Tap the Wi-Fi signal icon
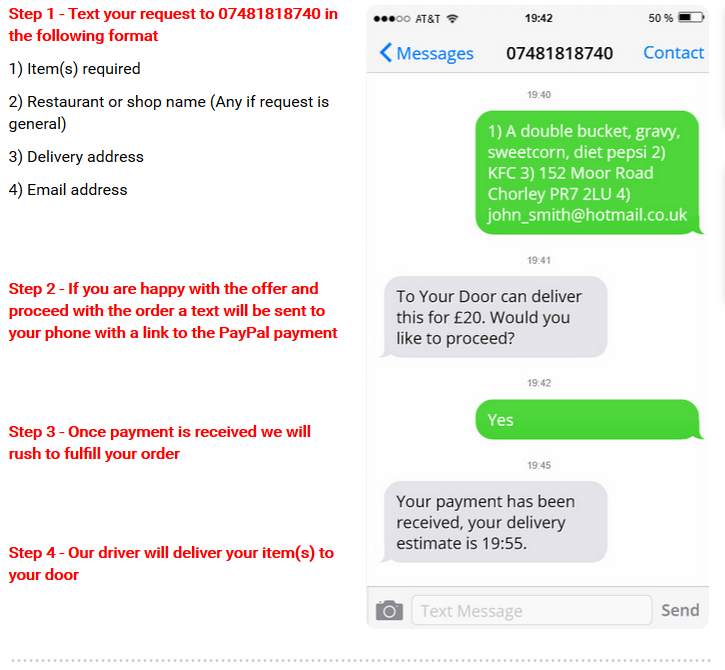Screen dimensions: 725x670 452,18
